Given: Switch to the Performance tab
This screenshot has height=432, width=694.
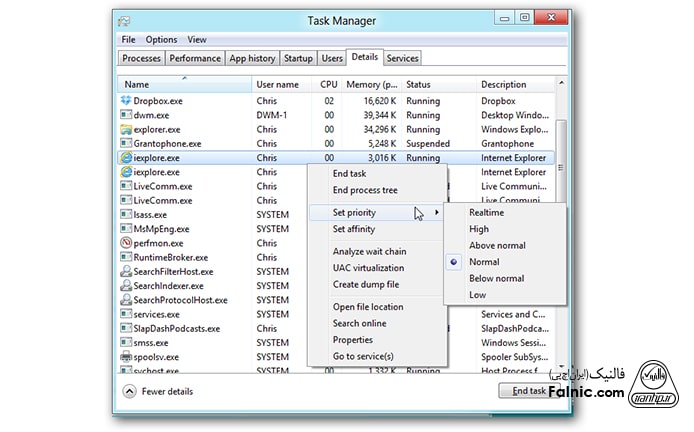Looking at the screenshot, I should pyautogui.click(x=195, y=58).
